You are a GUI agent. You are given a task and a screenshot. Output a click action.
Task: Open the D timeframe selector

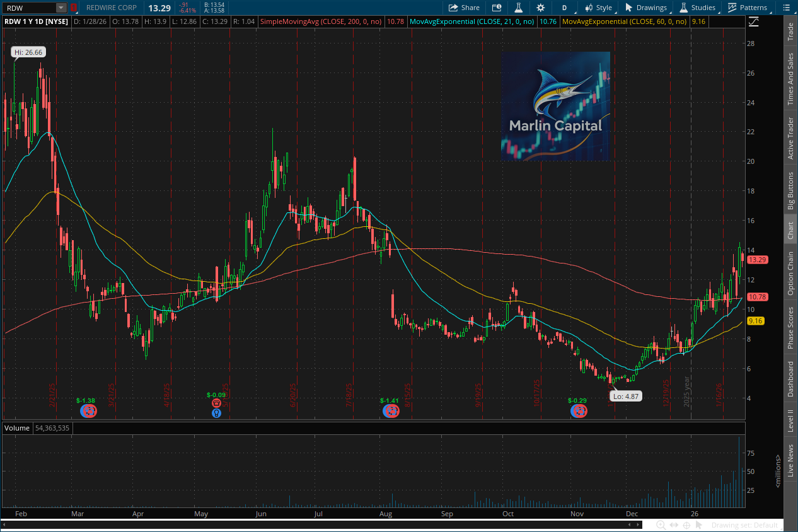tap(564, 8)
